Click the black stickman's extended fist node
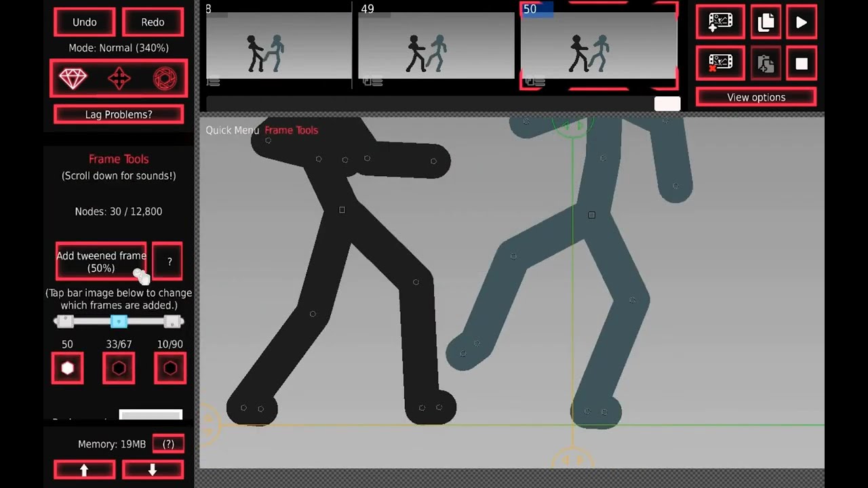This screenshot has height=488, width=868. (x=433, y=161)
